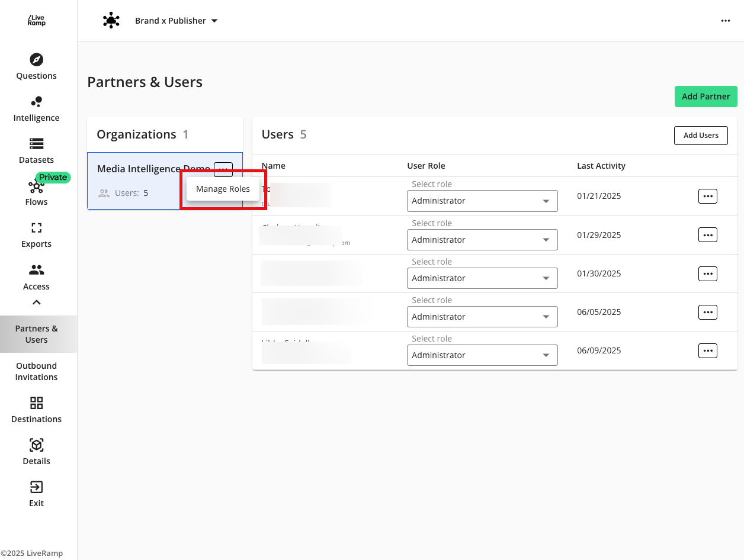
Task: Open Destinations grid icon
Action: tap(36, 403)
